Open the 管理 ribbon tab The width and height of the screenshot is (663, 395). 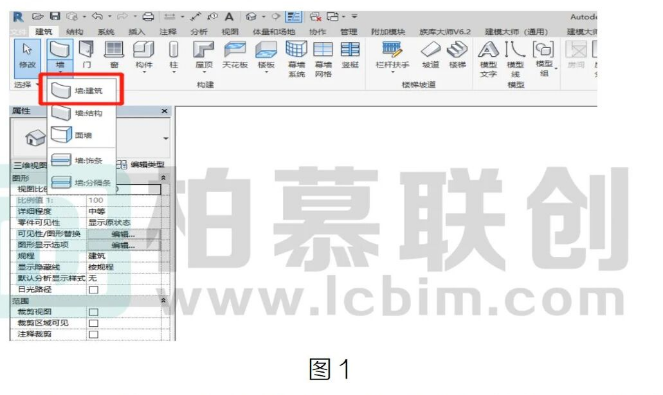[x=349, y=32]
